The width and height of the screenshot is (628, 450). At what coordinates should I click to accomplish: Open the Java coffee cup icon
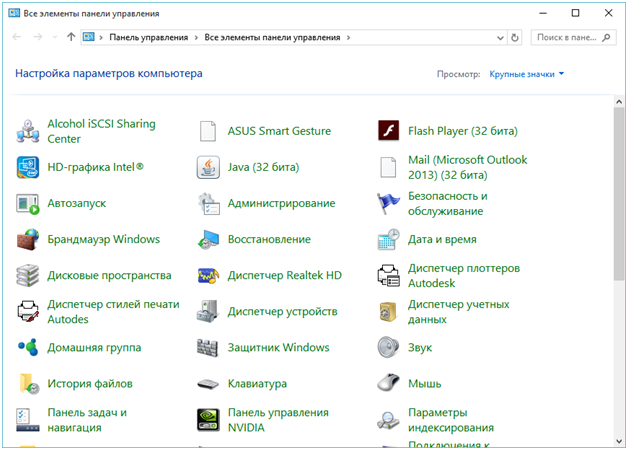[x=208, y=167]
